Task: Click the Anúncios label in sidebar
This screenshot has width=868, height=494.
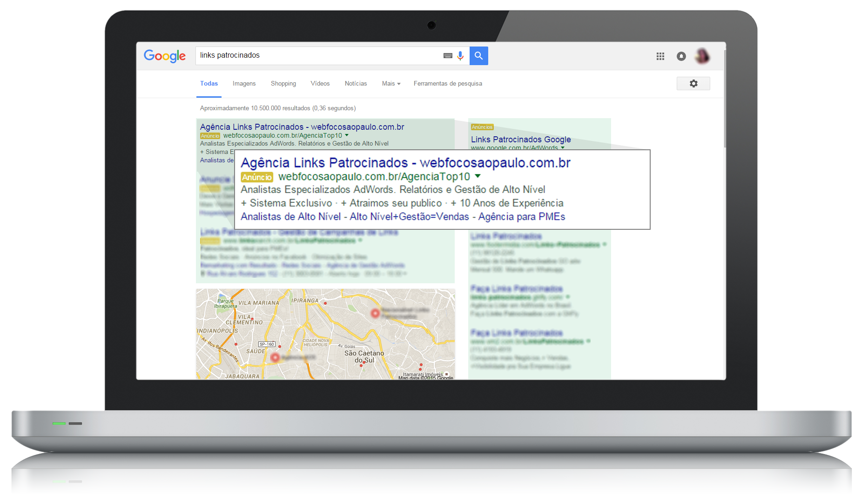Action: pos(482,127)
